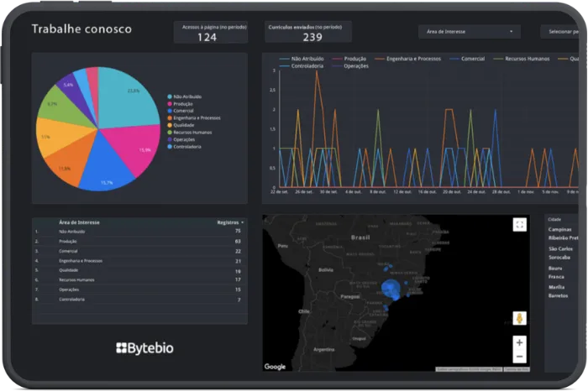Select table row 7 Operações

point(139,289)
